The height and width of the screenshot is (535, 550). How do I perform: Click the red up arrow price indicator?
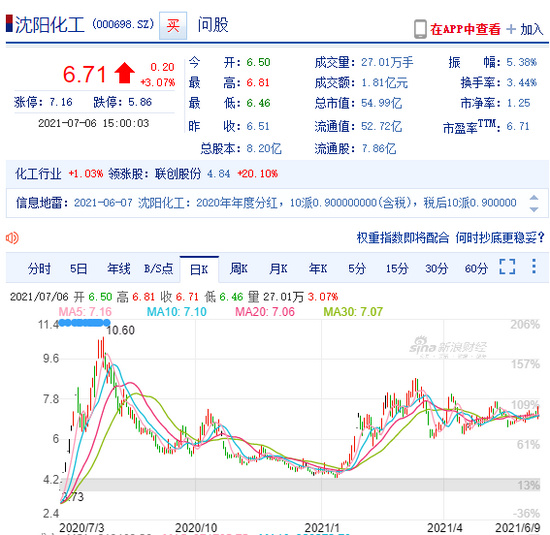click(124, 73)
